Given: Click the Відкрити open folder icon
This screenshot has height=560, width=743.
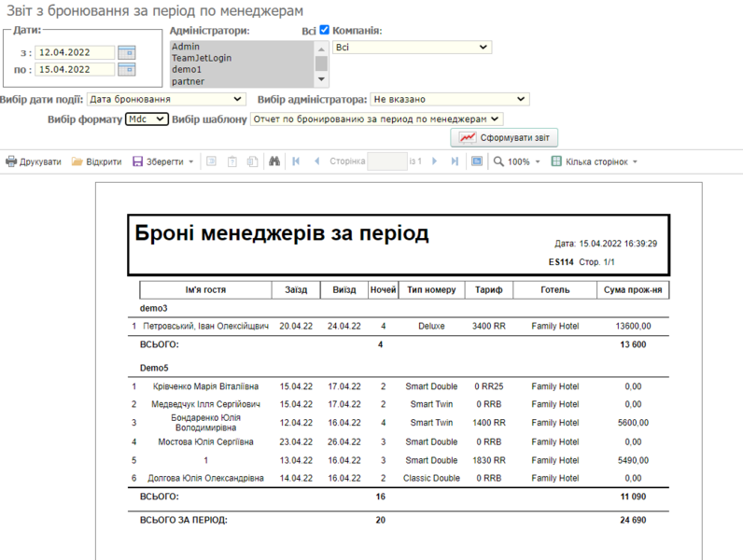Looking at the screenshot, I should click(x=77, y=161).
